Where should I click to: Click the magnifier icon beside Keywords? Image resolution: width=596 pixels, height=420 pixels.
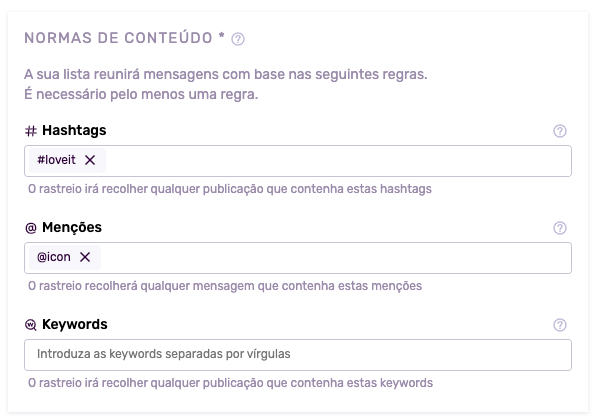pyautogui.click(x=31, y=325)
